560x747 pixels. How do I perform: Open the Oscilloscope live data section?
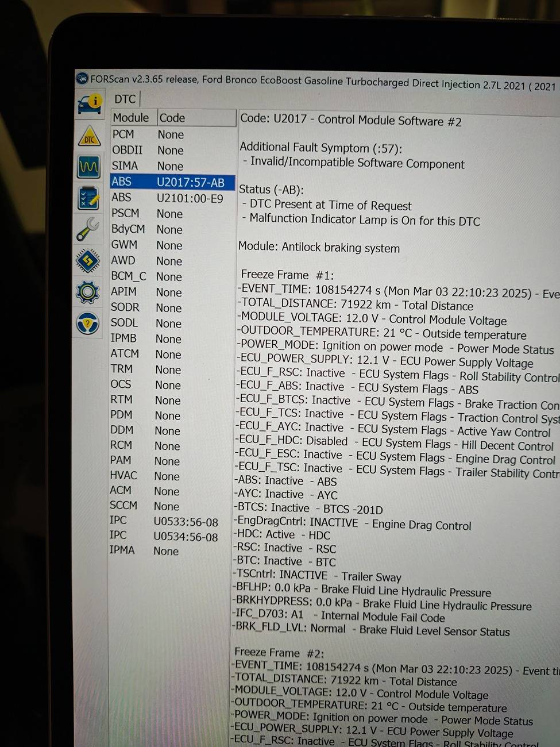[88, 167]
